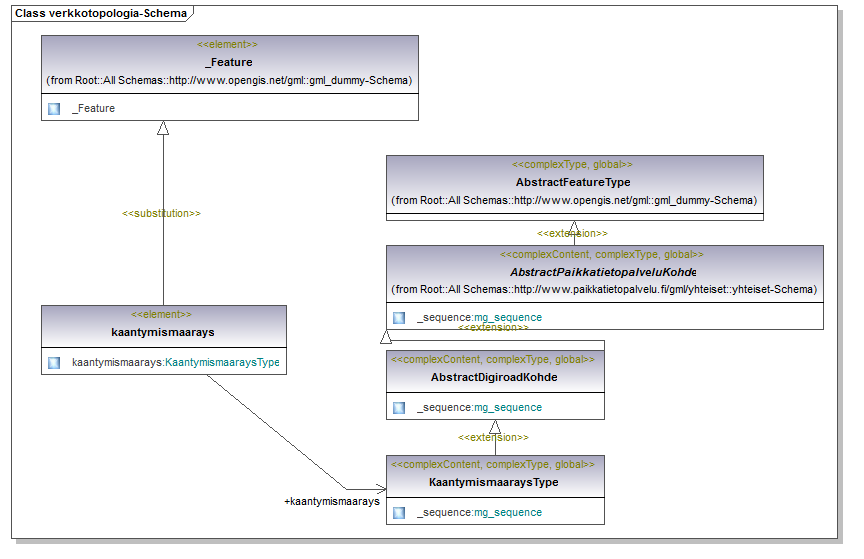
Task: Click mg_sequence link in AbstractDigiroadKohde class
Action: (508, 407)
